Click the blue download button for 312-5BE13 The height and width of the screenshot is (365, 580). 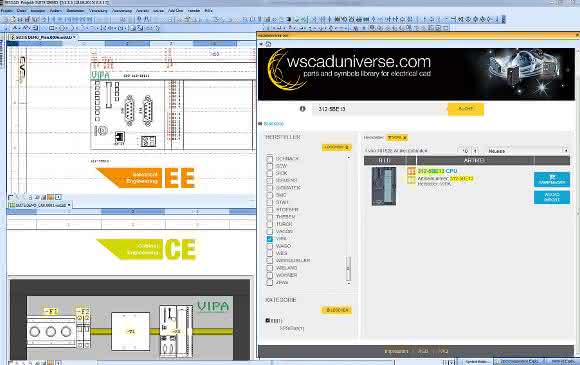pyautogui.click(x=552, y=180)
